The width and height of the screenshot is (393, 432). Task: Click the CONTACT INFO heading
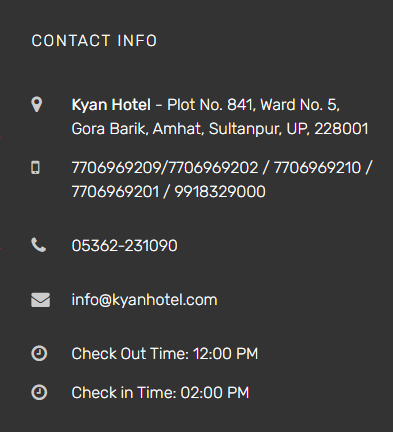click(94, 41)
